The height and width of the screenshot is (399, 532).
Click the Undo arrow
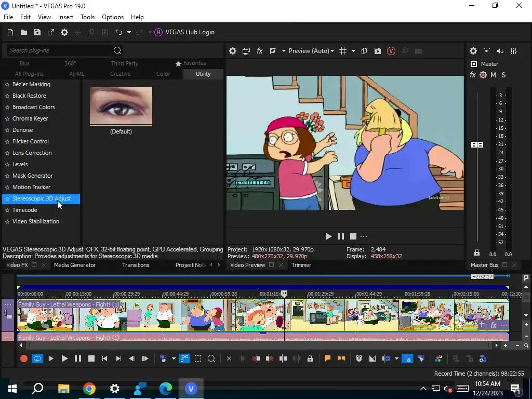118,32
